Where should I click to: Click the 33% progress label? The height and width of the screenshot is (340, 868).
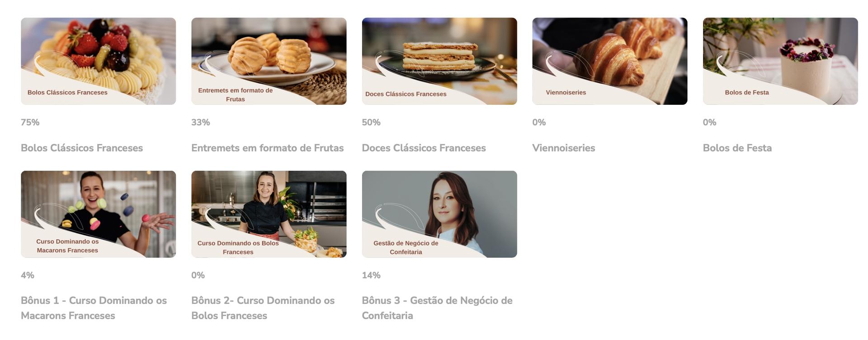point(201,122)
